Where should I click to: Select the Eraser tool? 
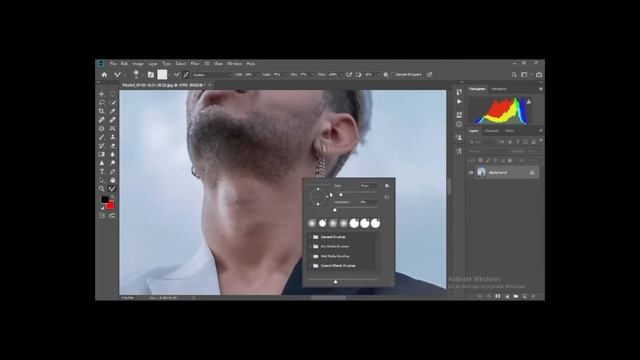coord(113,146)
